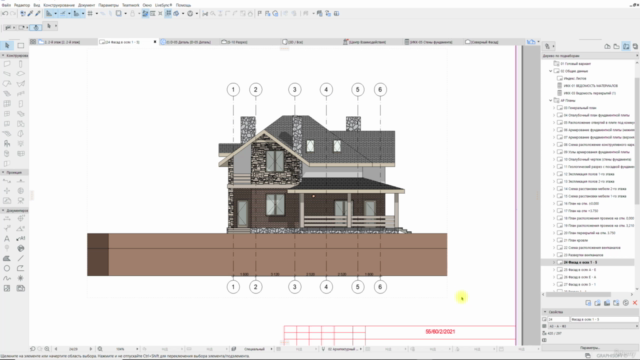Select the Dimension tool
640x360 pixels.
7,218
